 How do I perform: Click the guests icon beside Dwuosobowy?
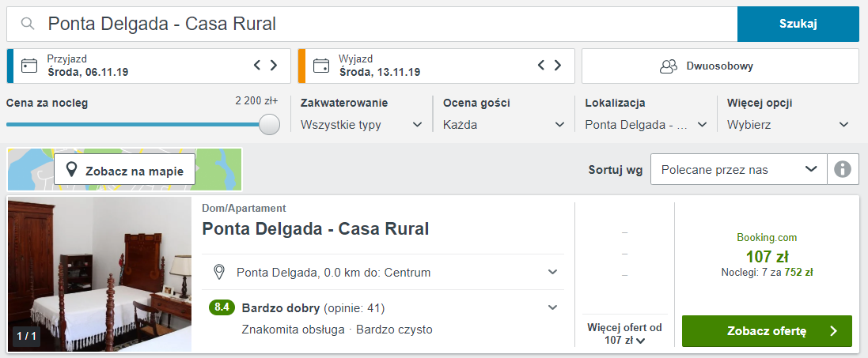[x=669, y=66]
